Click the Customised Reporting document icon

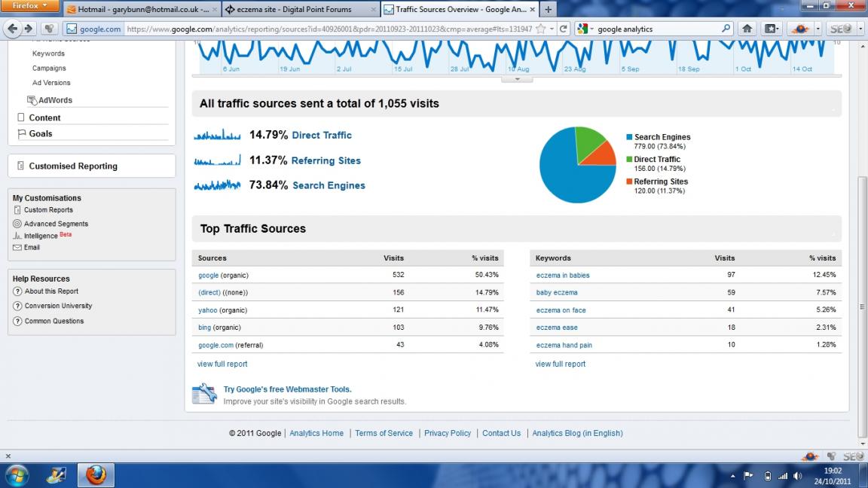[20, 166]
